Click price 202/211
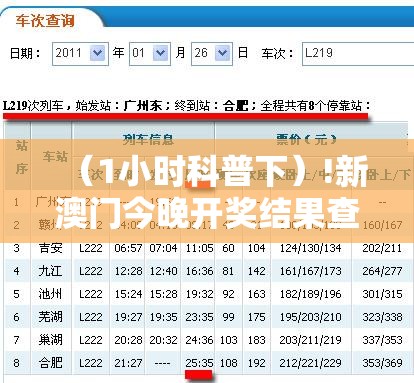 coord(382,248)
